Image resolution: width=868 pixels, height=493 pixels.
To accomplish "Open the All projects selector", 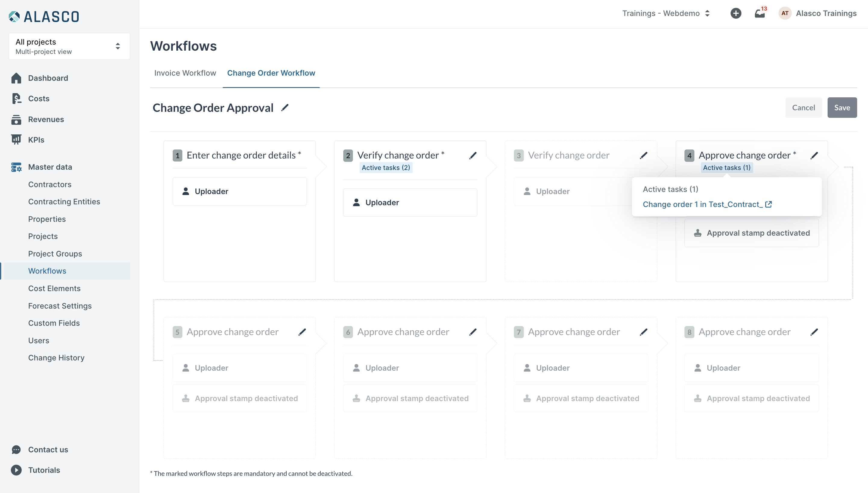I will (x=69, y=46).
